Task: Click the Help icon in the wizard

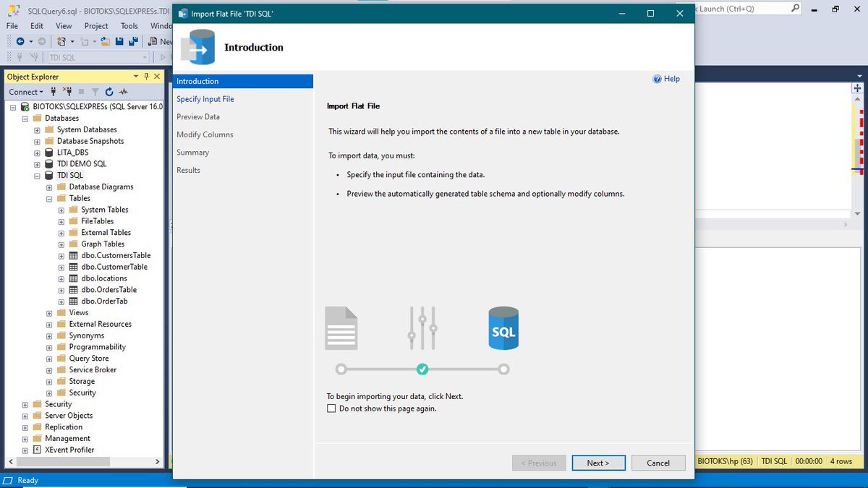Action: [x=657, y=79]
